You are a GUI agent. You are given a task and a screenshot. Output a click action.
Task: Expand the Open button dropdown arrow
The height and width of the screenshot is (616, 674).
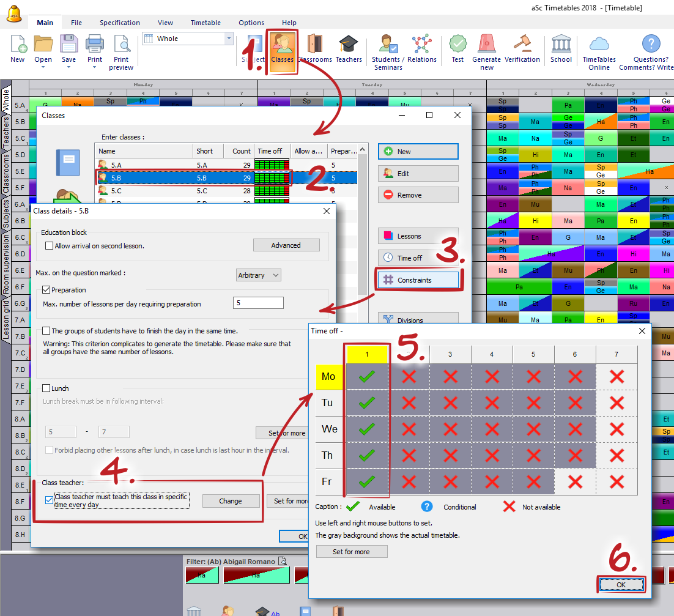[43, 67]
